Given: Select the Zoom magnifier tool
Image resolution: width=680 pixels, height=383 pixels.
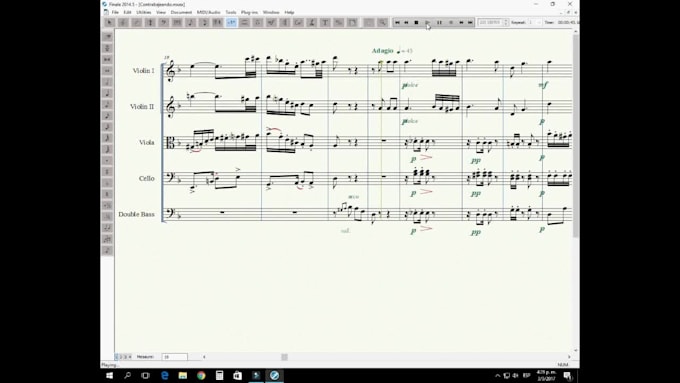Looking at the screenshot, I should (x=382, y=22).
